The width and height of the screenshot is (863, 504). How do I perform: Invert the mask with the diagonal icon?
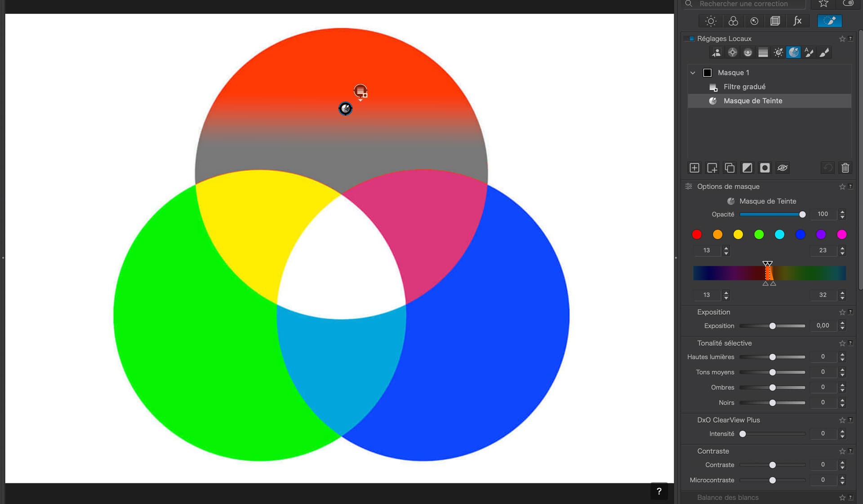coord(747,168)
